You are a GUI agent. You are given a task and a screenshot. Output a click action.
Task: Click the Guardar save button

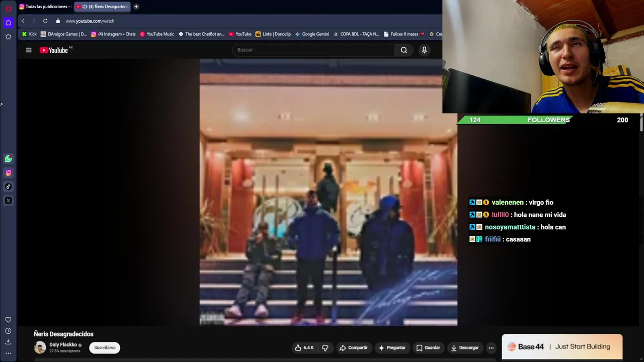(428, 348)
